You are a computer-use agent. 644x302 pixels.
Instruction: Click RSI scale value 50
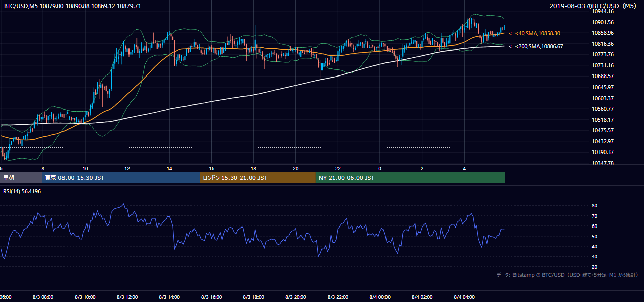pos(594,236)
